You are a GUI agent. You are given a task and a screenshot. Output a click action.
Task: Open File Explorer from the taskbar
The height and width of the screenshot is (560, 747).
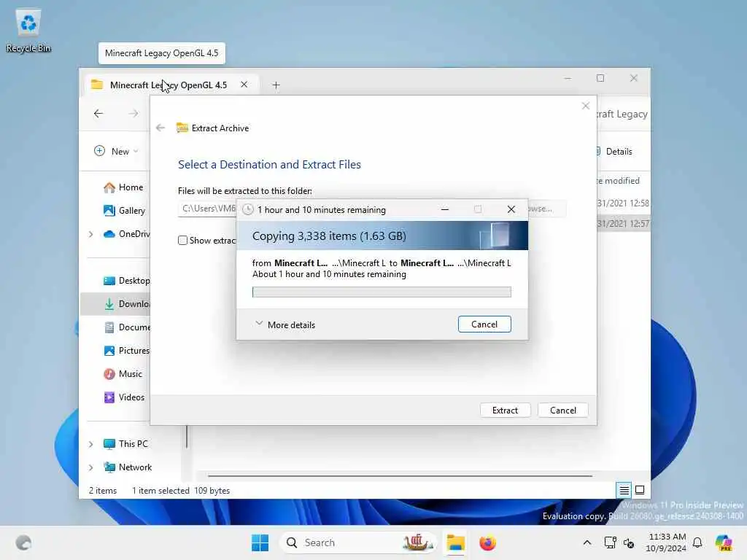455,542
